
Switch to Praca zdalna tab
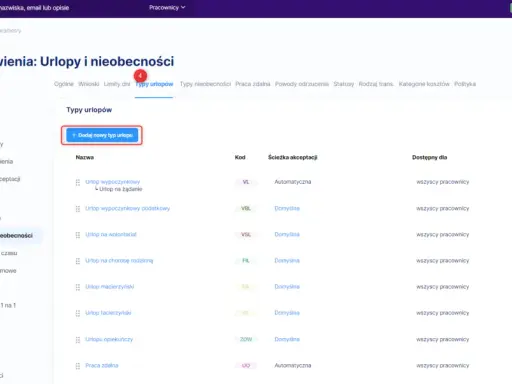(x=253, y=84)
